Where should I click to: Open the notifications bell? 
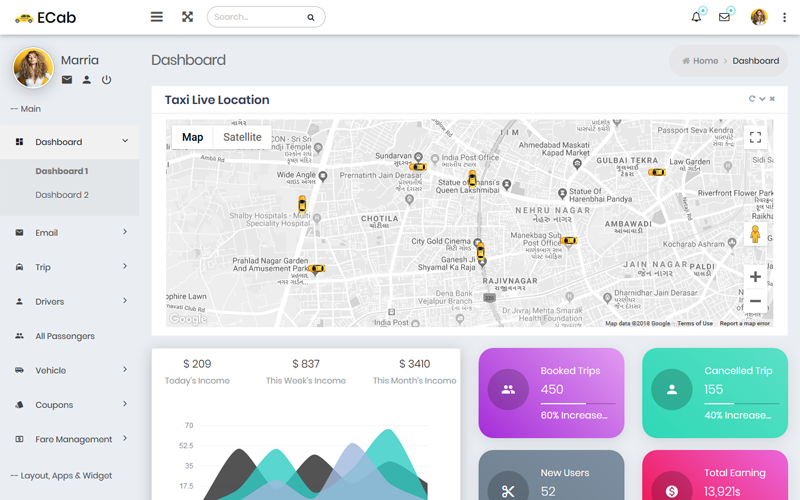pos(696,17)
